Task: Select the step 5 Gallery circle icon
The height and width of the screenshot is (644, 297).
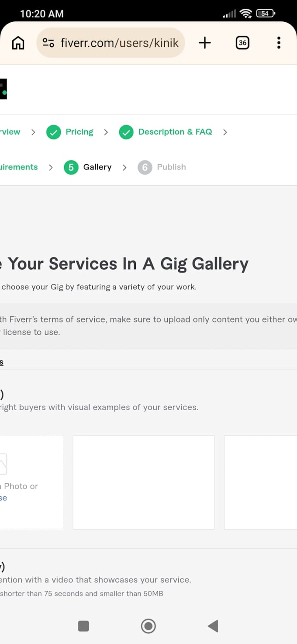Action: click(x=71, y=167)
